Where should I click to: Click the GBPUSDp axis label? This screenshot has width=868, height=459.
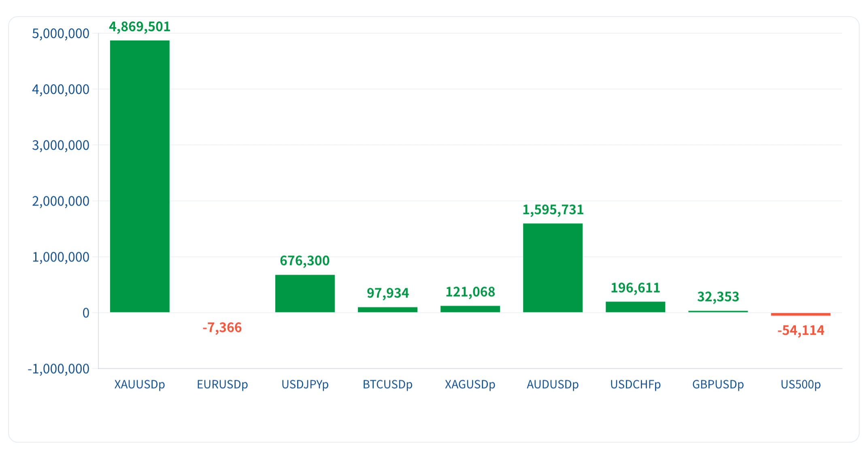(x=718, y=384)
